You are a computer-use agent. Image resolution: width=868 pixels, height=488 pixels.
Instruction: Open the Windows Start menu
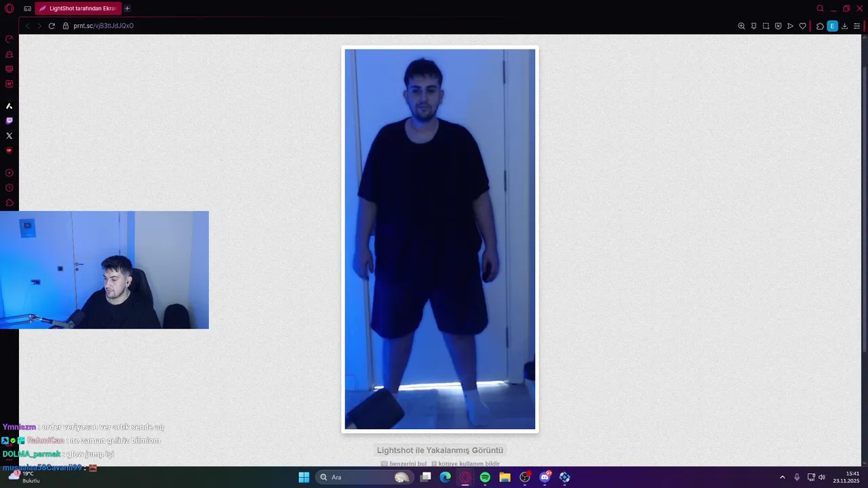coord(304,477)
